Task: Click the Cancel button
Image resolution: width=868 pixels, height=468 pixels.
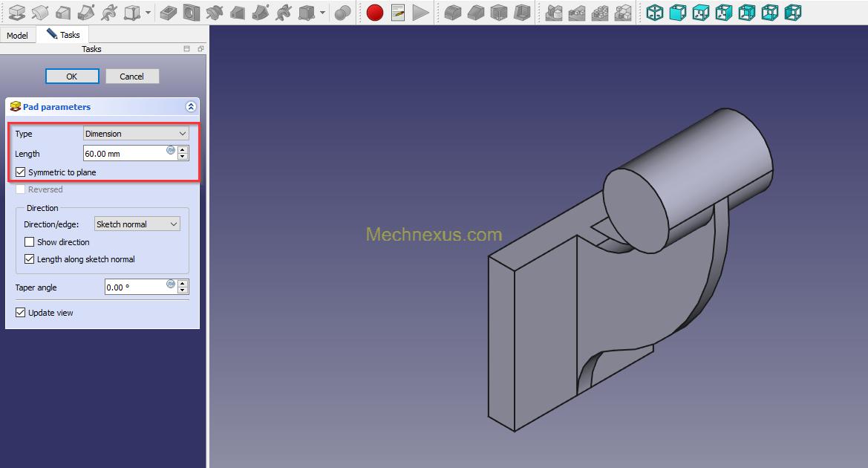Action: [131, 77]
